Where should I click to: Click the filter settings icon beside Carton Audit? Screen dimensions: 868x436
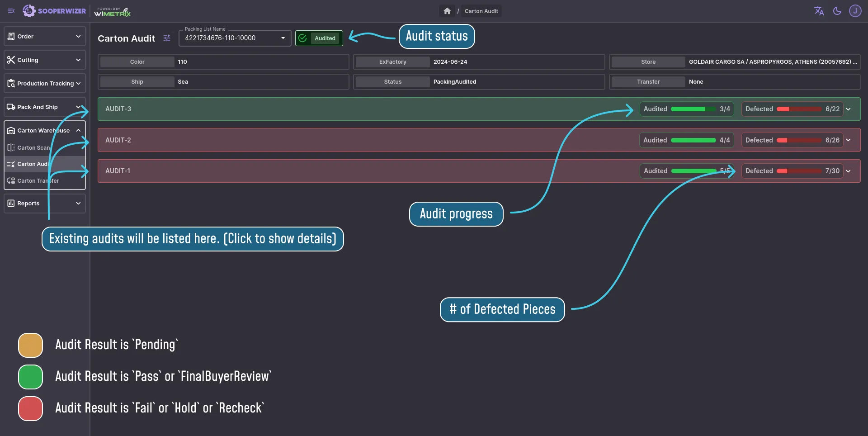167,38
